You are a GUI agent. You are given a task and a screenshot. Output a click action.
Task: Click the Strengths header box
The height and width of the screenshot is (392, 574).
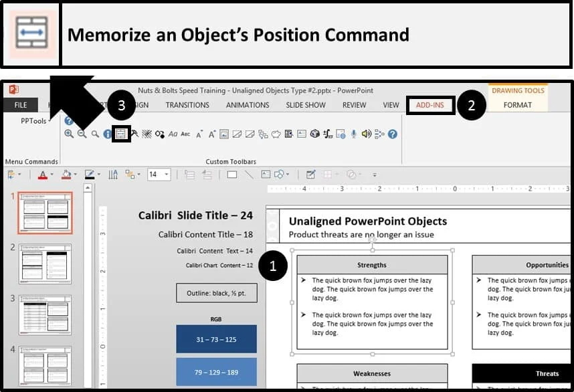point(372,265)
